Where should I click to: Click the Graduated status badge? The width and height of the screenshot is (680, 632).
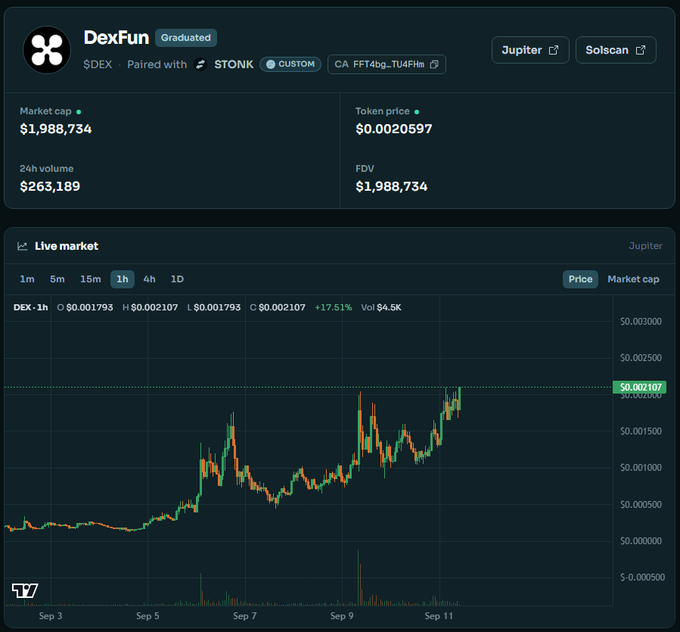[x=186, y=38]
